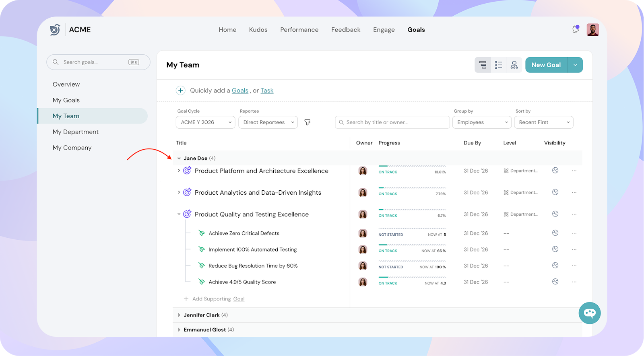Open the New Goal dropdown arrow

coord(575,65)
